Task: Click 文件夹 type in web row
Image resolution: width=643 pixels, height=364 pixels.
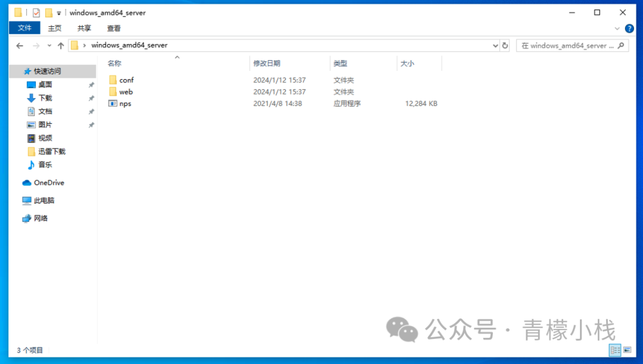Action: point(344,92)
